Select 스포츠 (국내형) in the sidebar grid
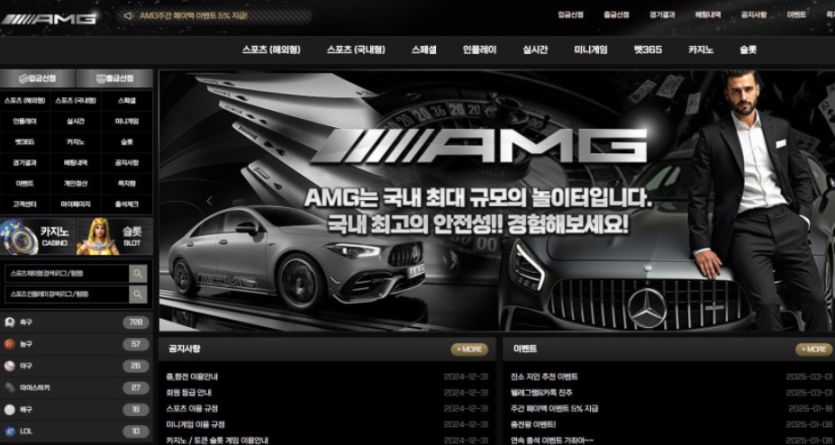This screenshot has height=445, width=835. [x=76, y=101]
